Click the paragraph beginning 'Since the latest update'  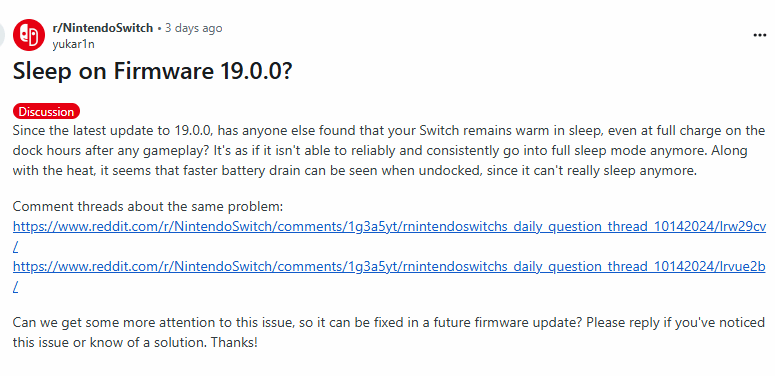[389, 151]
